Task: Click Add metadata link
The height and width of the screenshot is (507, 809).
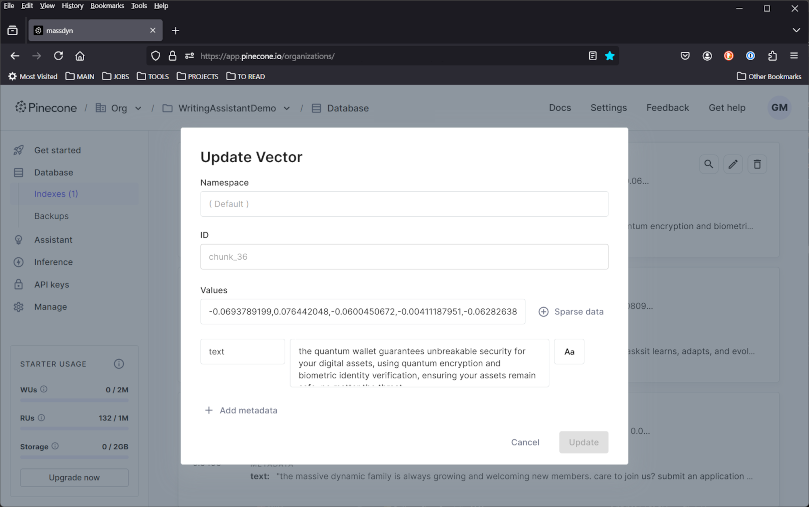Action: (x=241, y=410)
